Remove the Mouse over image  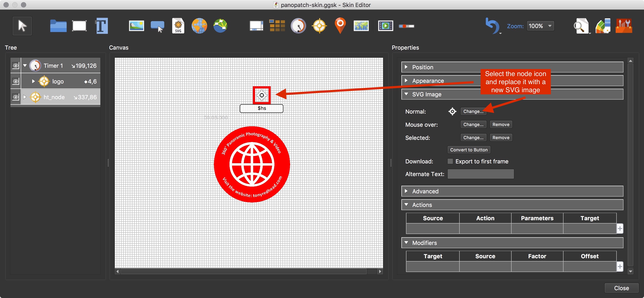[x=501, y=125]
